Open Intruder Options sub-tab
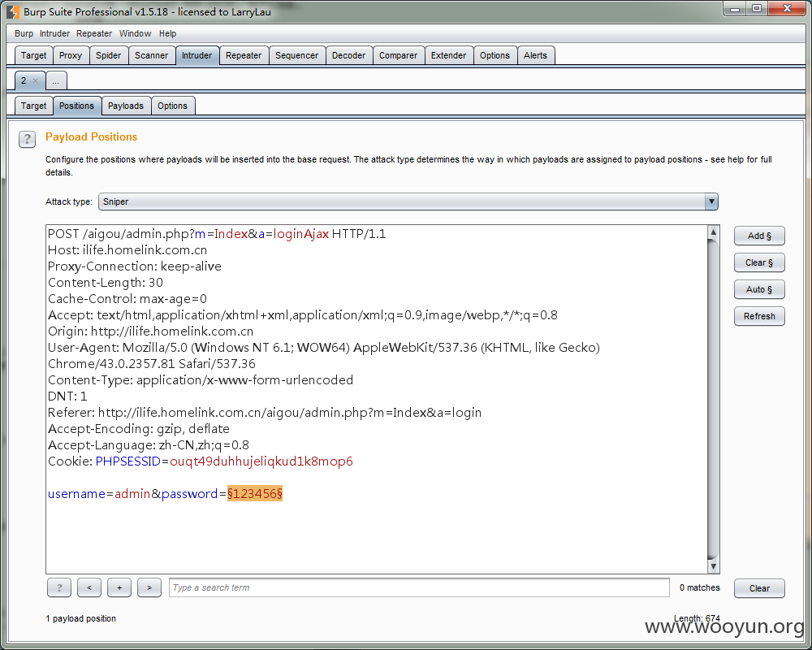812x650 pixels. click(x=172, y=106)
